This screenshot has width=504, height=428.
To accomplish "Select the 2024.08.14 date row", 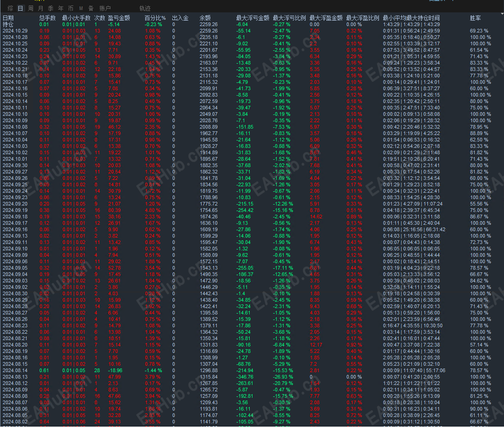I will pyautogui.click(x=15, y=370).
